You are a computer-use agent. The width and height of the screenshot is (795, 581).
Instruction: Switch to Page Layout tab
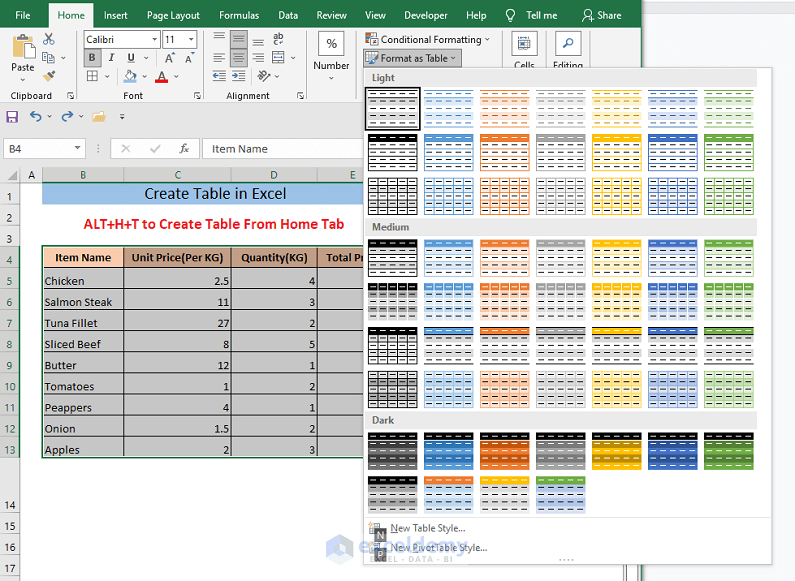[173, 15]
